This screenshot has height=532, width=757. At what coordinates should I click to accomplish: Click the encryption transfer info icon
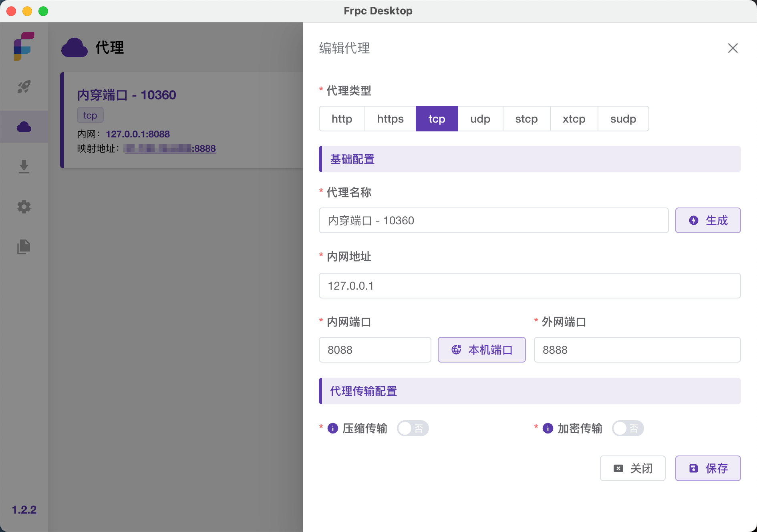pos(548,428)
